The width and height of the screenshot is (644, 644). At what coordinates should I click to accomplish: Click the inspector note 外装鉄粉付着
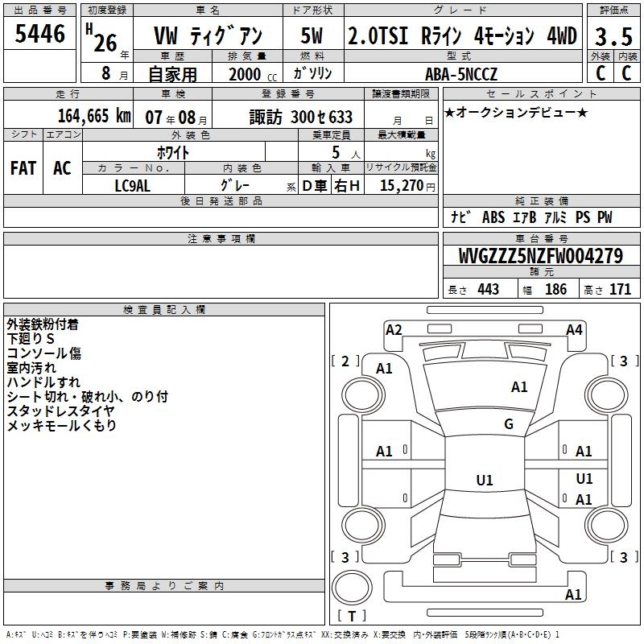coord(43,324)
